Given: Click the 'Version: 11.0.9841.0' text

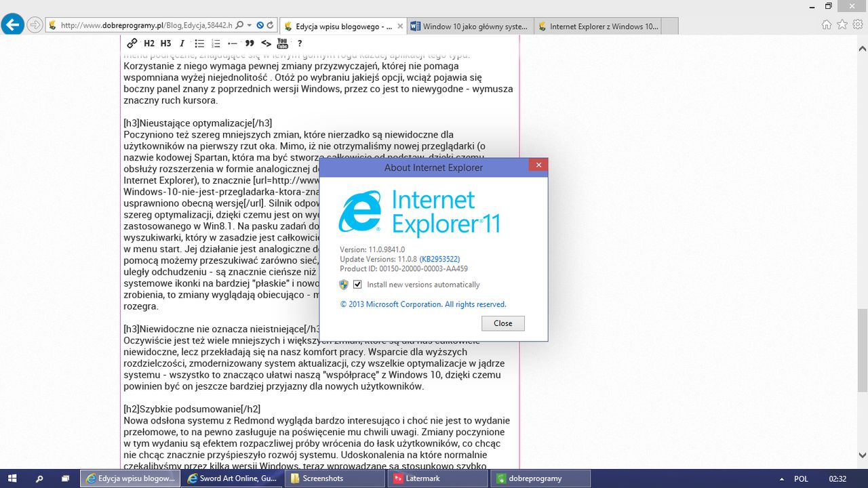Looking at the screenshot, I should click(x=372, y=249).
